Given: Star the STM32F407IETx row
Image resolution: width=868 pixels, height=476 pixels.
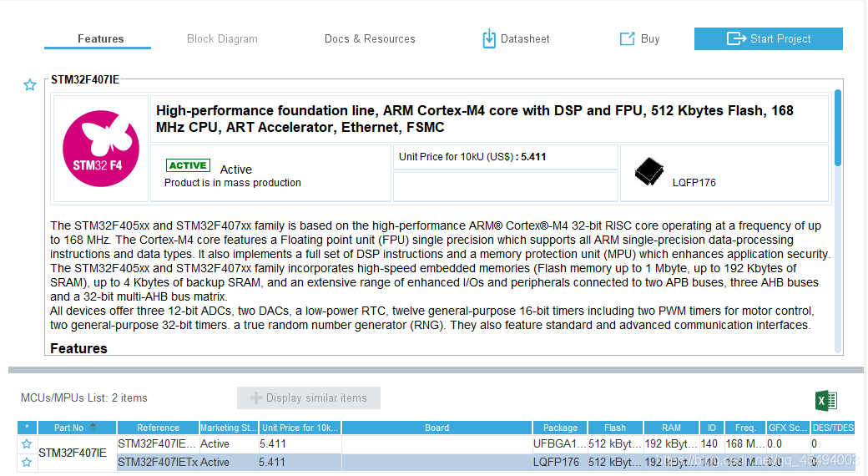Looking at the screenshot, I should (x=27, y=462).
